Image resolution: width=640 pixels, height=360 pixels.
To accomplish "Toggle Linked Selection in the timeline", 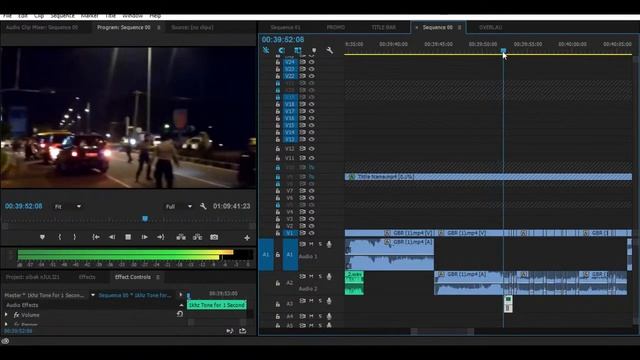I will (x=298, y=50).
